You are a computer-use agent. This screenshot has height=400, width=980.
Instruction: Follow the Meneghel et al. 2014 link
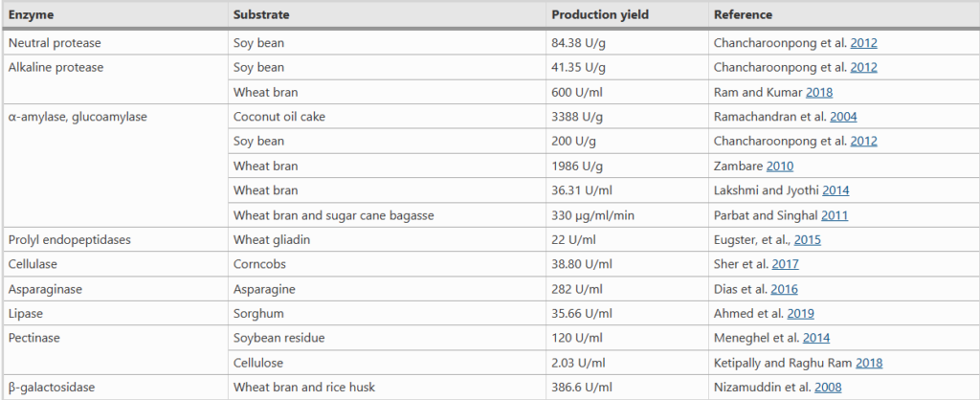coord(816,339)
